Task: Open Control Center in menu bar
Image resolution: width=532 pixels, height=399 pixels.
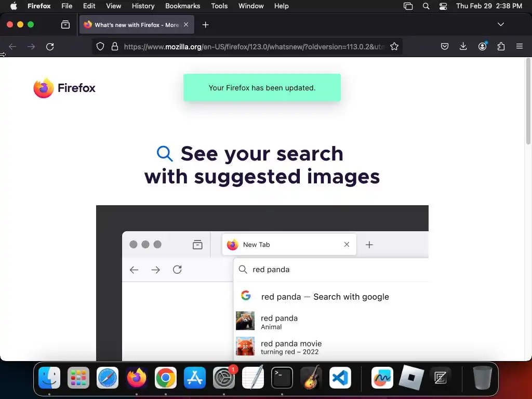Action: (x=443, y=6)
